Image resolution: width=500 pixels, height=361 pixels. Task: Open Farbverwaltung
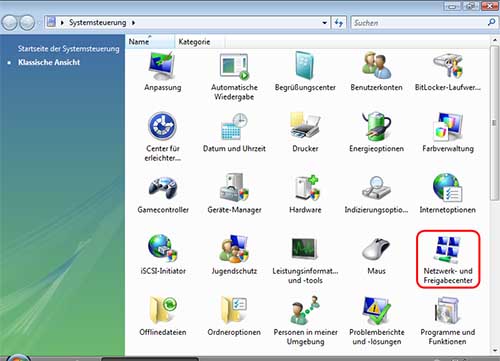[447, 133]
